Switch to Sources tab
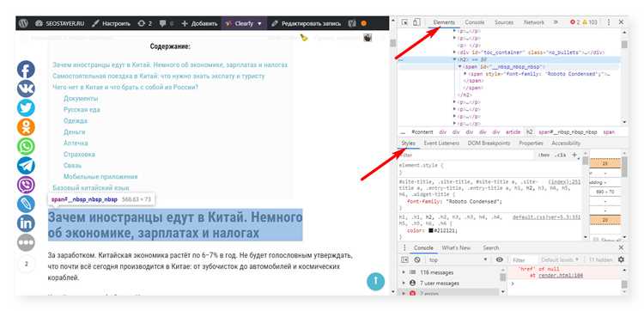The height and width of the screenshot is (311, 644). (504, 22)
